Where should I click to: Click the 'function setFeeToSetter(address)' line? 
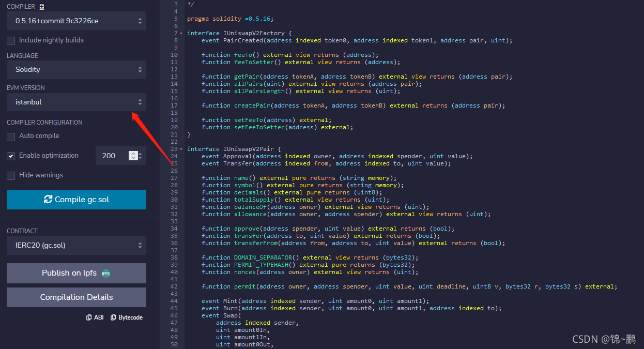(277, 127)
